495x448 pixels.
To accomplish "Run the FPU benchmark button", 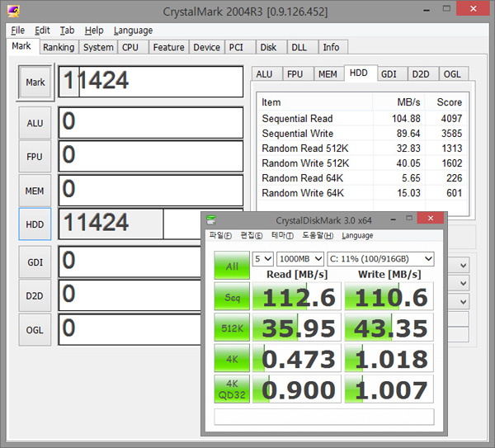I will pos(35,157).
